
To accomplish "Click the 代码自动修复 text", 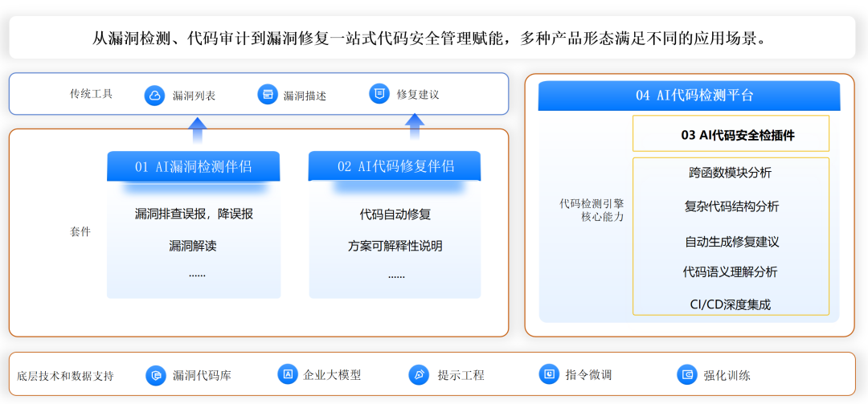I will 395,214.
